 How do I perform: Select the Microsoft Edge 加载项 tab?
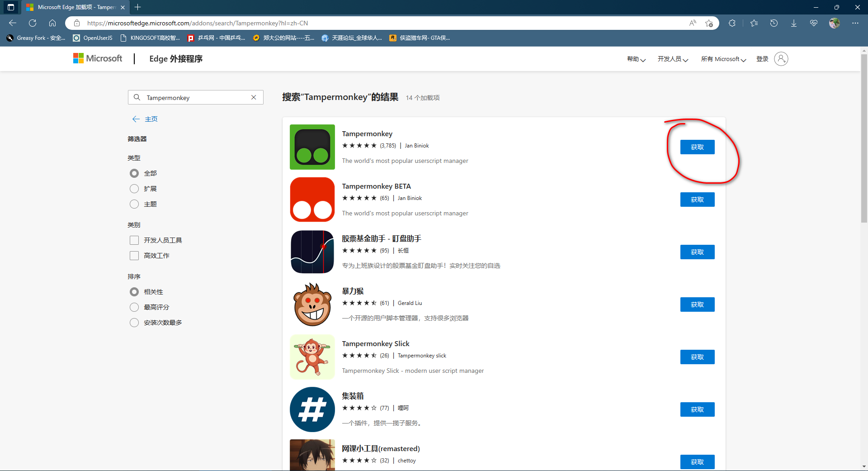tap(75, 7)
